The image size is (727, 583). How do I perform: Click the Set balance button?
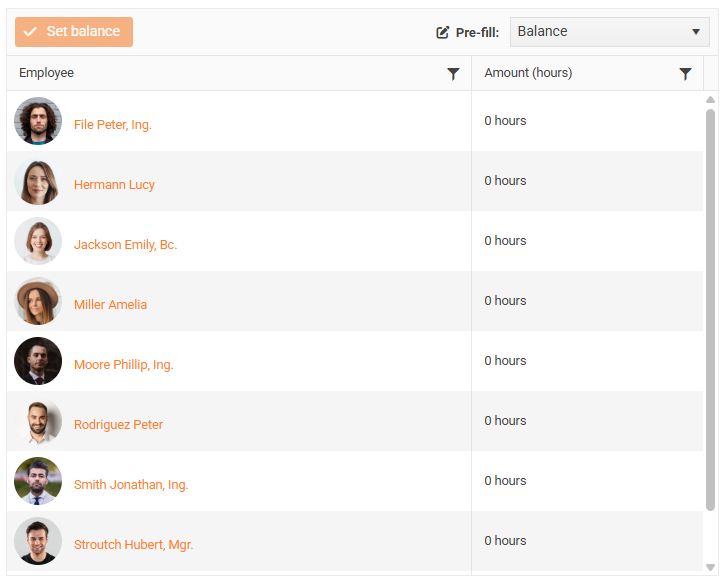pos(74,32)
